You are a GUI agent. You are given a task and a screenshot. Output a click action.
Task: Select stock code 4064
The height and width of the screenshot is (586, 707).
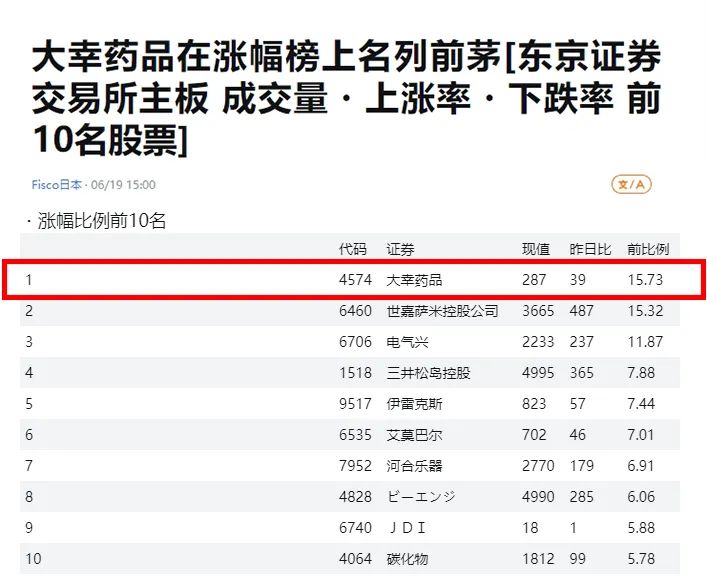pyautogui.click(x=355, y=559)
